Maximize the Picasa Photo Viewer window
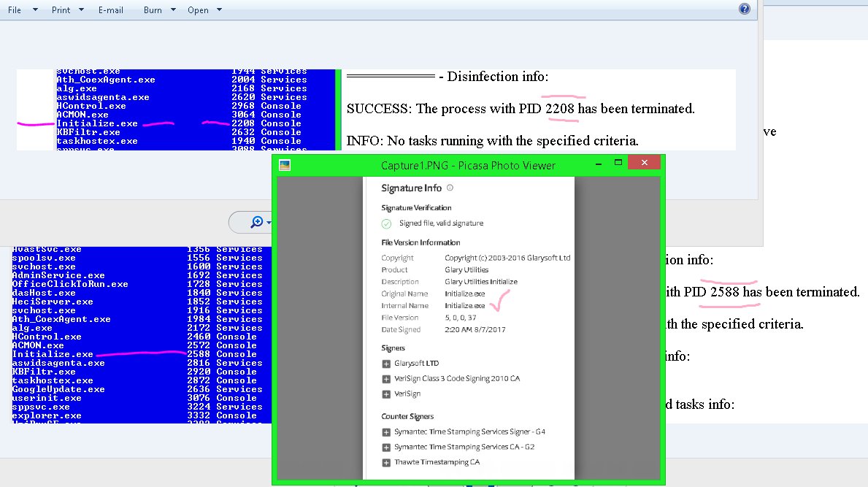This screenshot has height=487, width=868. [x=618, y=162]
